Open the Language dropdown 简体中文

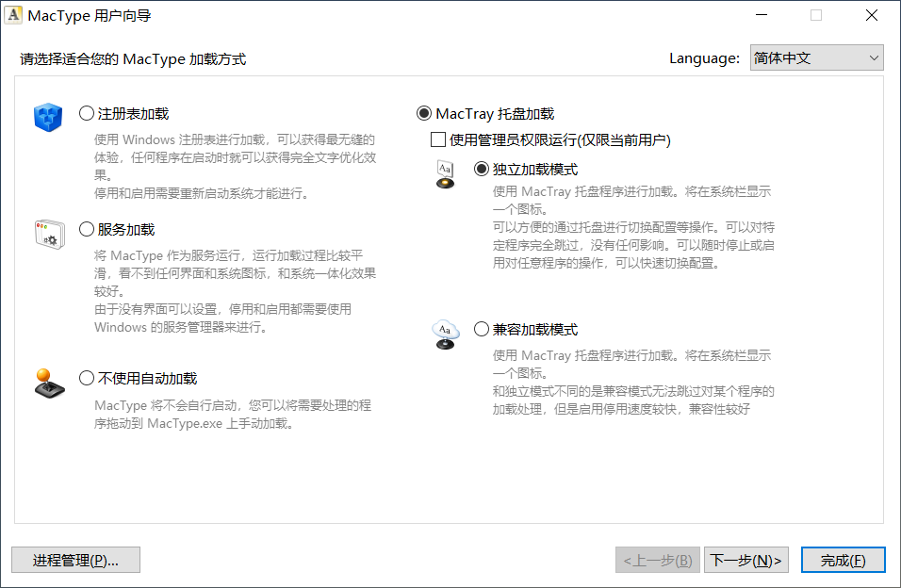click(816, 58)
